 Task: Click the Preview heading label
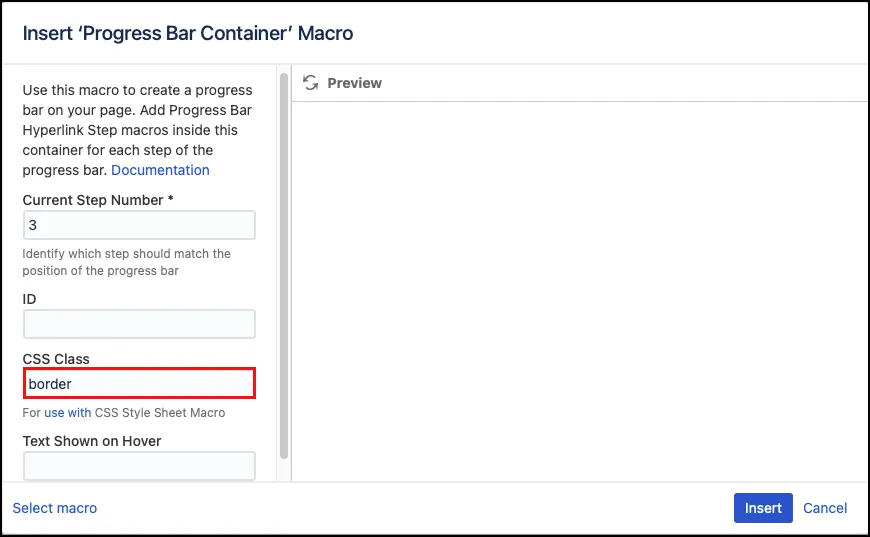pyautogui.click(x=355, y=83)
